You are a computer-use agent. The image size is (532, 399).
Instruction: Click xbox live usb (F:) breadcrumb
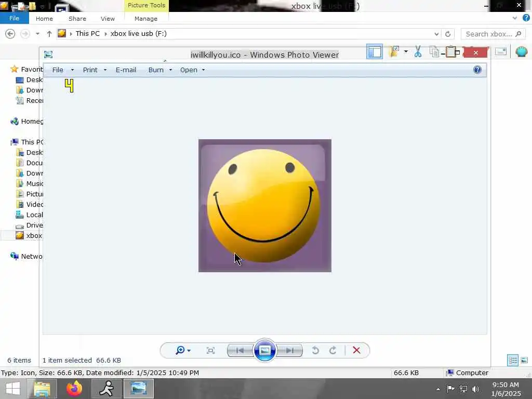pos(138,34)
